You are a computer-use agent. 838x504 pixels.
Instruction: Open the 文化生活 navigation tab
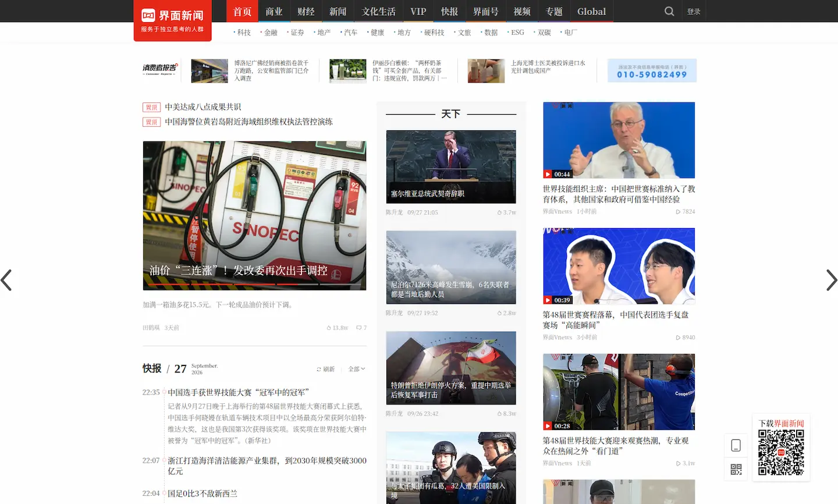(x=379, y=11)
